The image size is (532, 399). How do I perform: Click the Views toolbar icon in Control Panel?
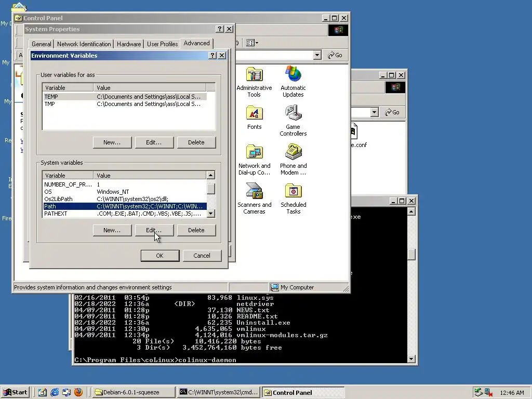click(x=252, y=43)
